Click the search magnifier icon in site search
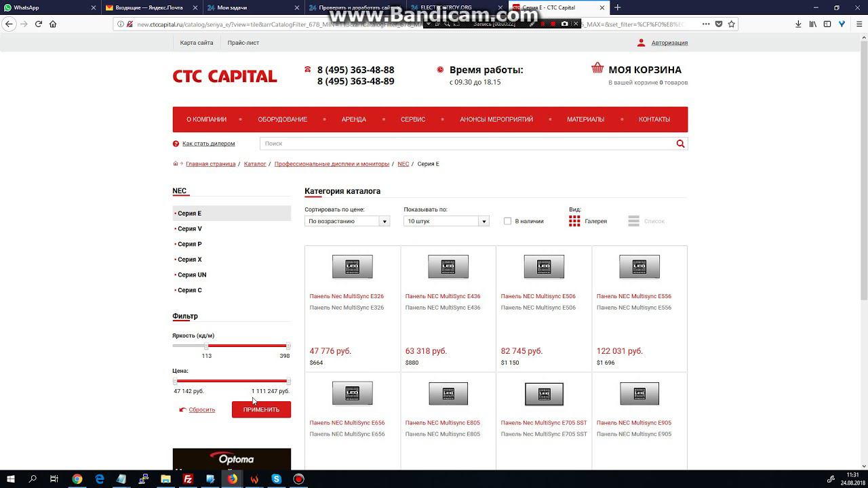This screenshot has height=488, width=868. pos(680,144)
